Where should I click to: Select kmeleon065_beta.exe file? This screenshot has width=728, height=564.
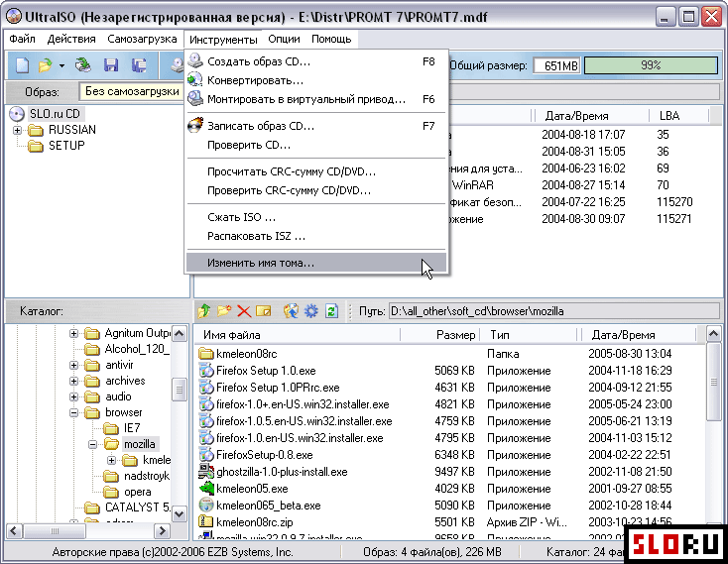[x=260, y=506]
